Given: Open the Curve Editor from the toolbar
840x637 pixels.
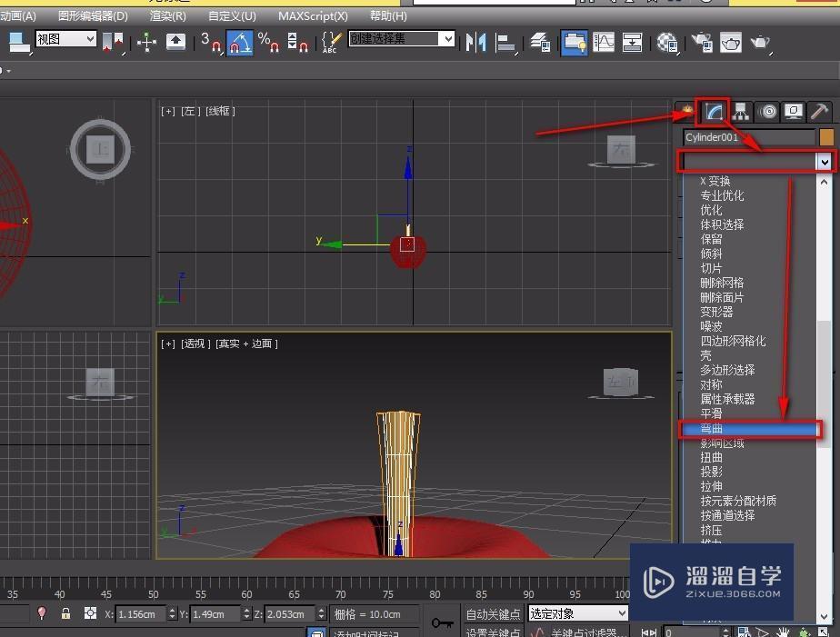Looking at the screenshot, I should tap(603, 40).
